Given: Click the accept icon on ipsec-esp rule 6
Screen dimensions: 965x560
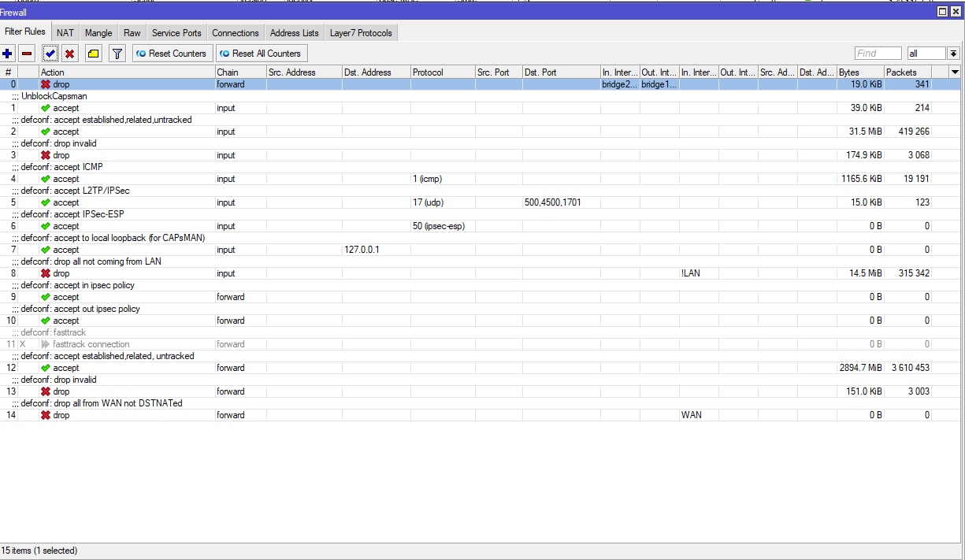Looking at the screenshot, I should click(x=46, y=226).
